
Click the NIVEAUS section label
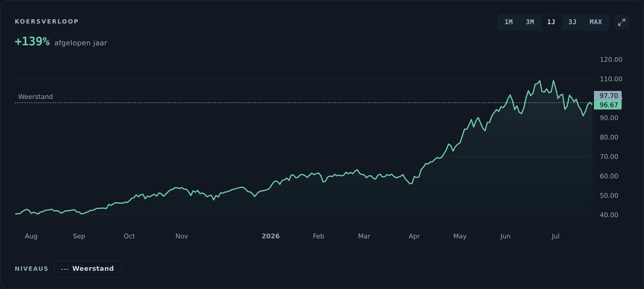click(31, 269)
